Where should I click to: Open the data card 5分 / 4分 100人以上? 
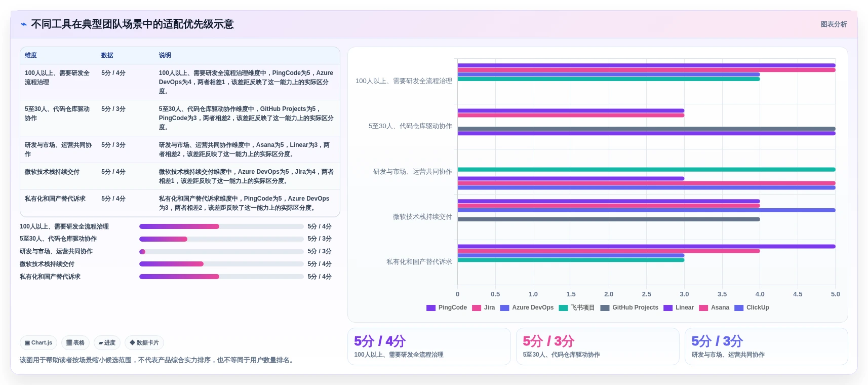(429, 346)
